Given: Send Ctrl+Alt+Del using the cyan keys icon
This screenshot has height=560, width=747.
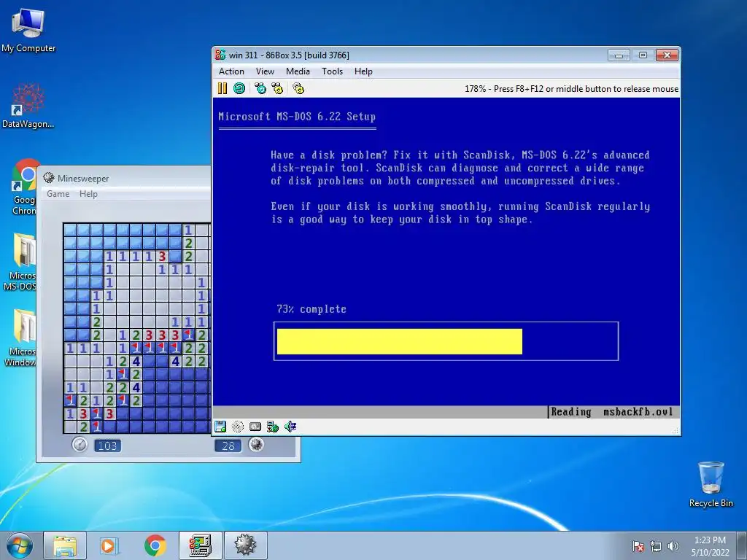Looking at the screenshot, I should 260,88.
